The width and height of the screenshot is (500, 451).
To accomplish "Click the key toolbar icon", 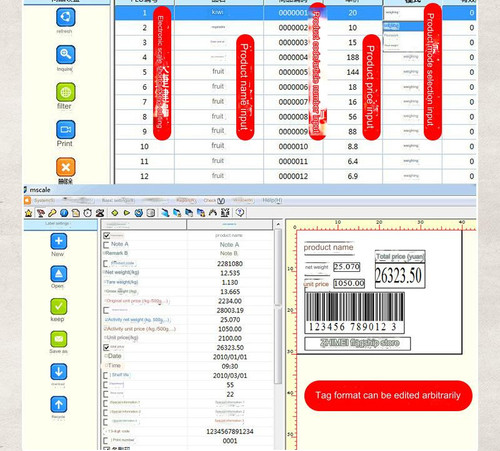I will (52, 213).
